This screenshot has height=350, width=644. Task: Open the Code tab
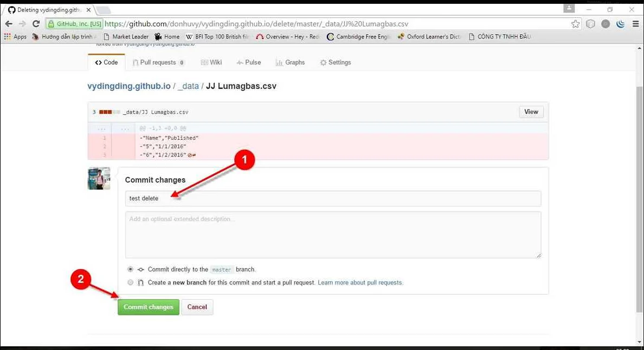106,62
